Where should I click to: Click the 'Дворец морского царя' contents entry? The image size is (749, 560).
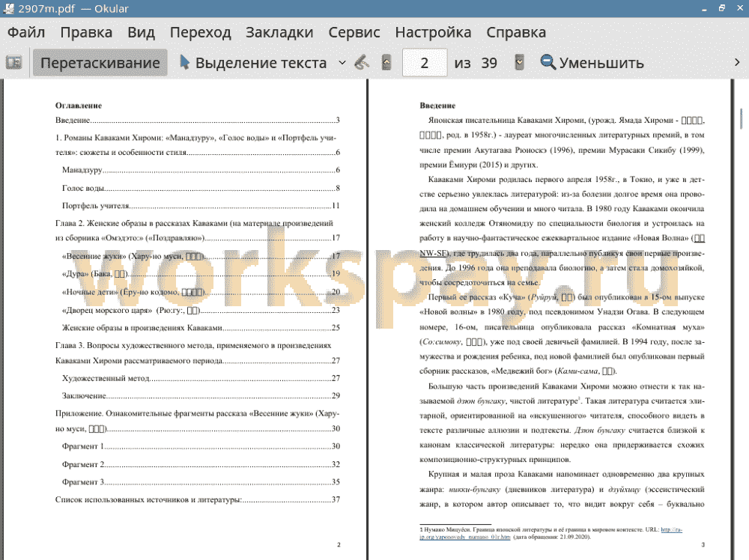tap(201, 310)
